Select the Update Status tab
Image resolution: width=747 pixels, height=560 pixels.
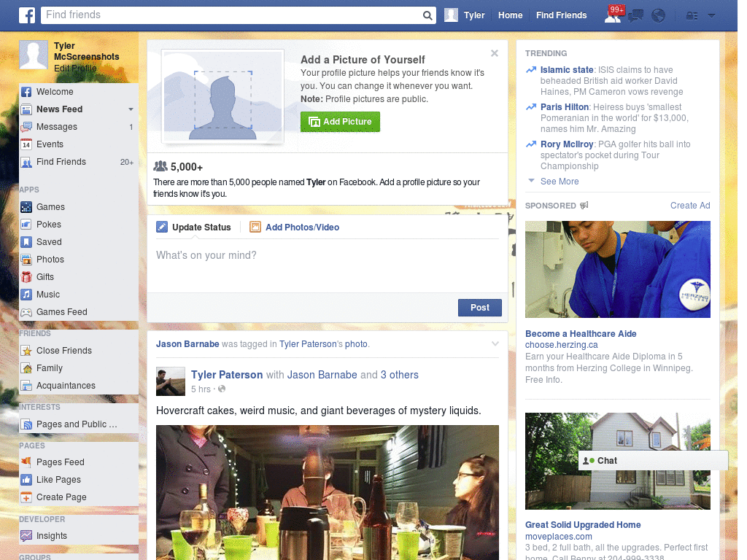(193, 227)
